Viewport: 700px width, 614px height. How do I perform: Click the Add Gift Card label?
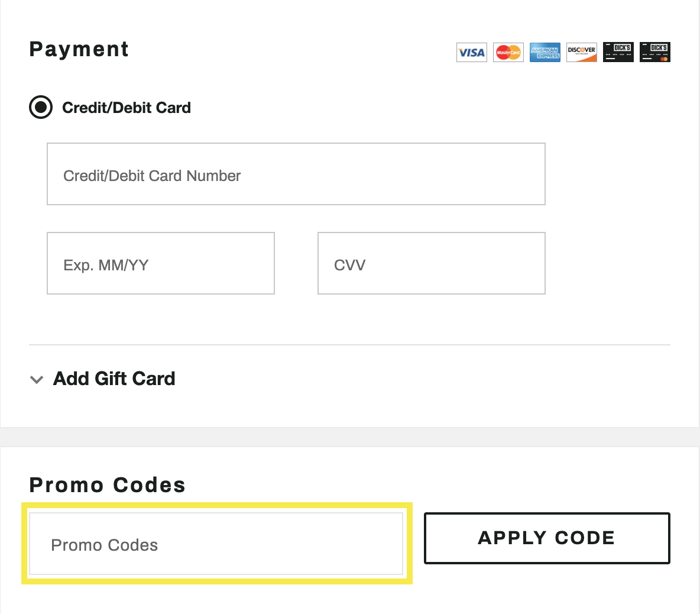pos(114,379)
